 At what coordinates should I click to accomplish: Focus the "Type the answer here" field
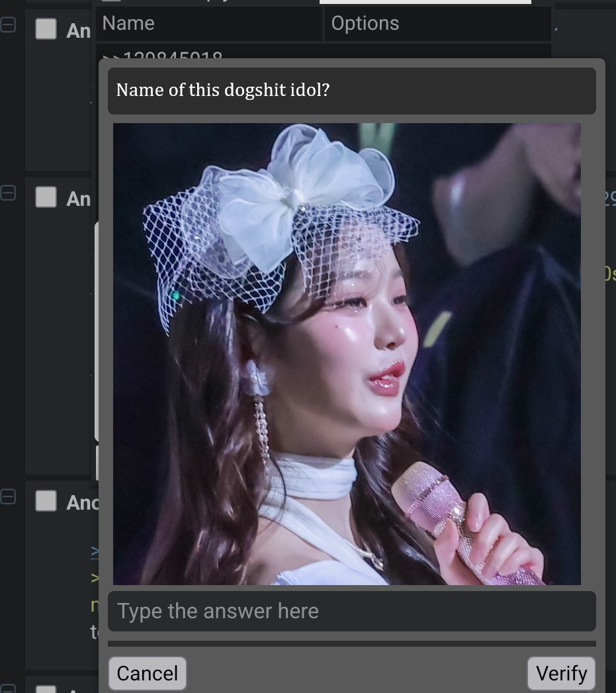[x=352, y=611]
